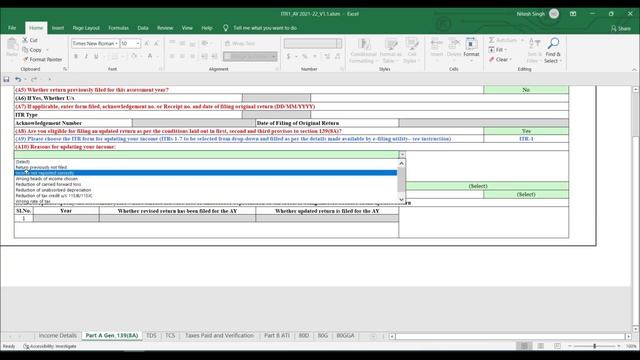The image size is (640, 360).
Task: Open the Review ribbon tab
Action: (165, 28)
